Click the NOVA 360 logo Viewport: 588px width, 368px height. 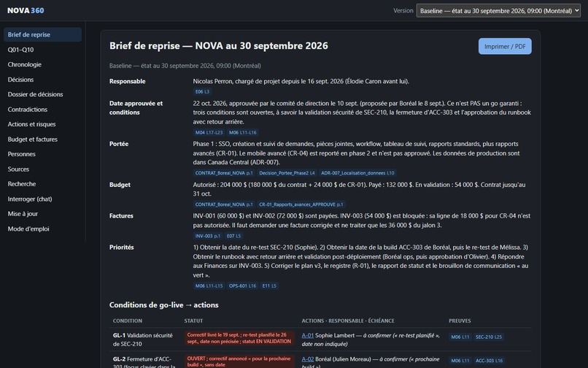click(26, 10)
